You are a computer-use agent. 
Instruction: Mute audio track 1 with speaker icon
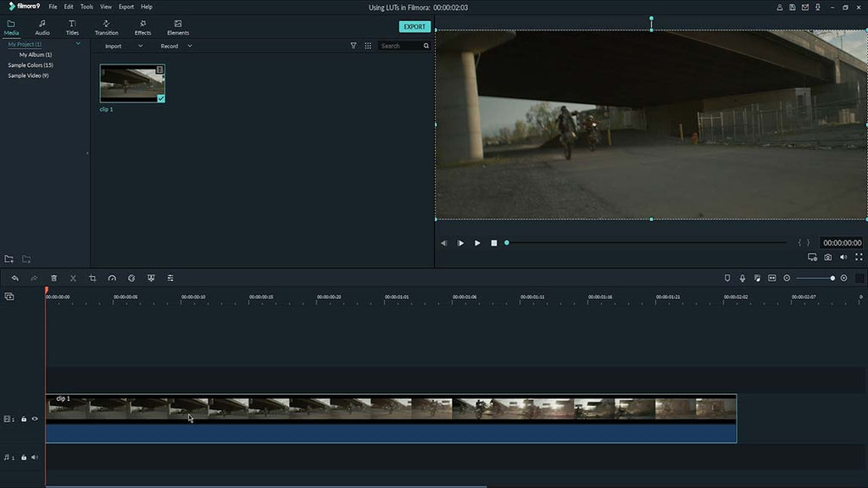[35, 457]
